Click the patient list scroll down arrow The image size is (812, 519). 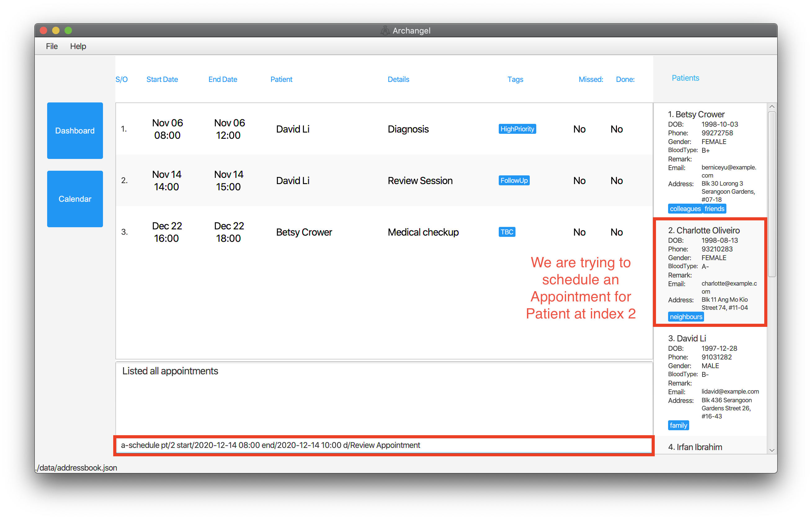772,450
